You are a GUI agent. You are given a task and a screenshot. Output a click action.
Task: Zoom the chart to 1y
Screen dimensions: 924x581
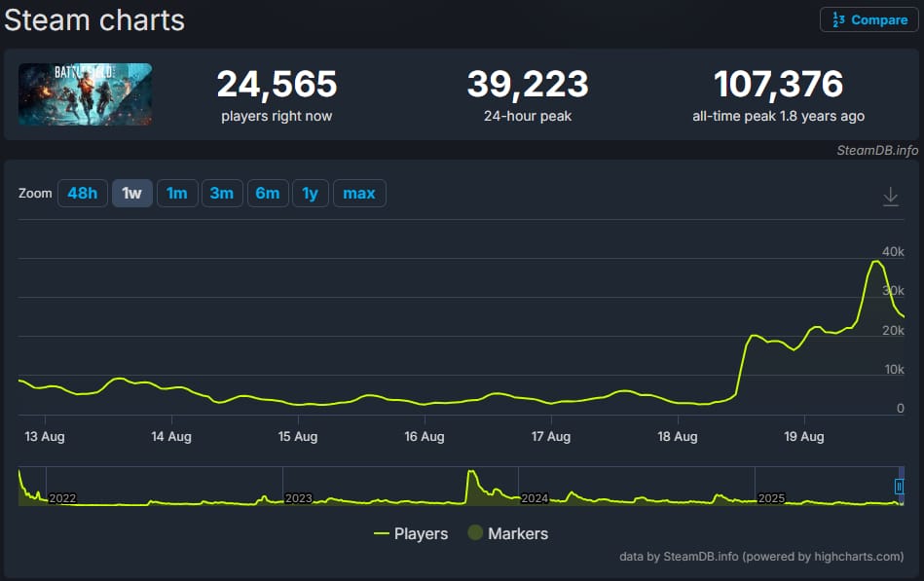coord(310,193)
